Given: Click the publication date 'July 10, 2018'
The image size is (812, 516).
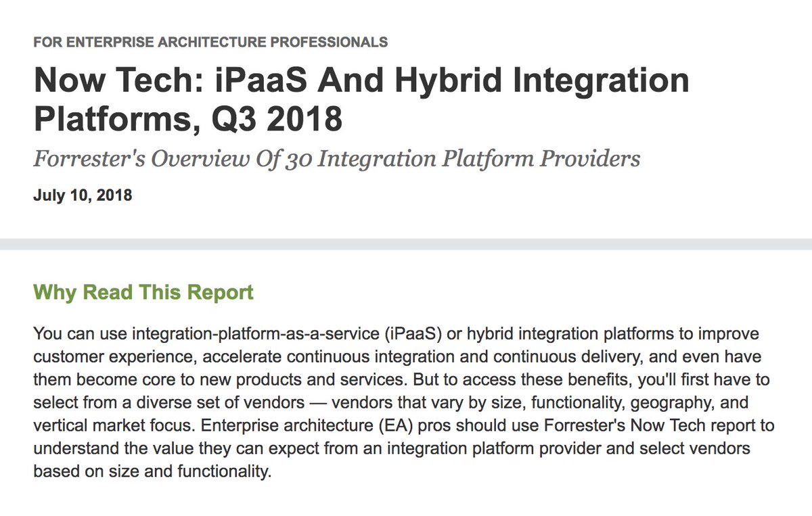Looking at the screenshot, I should (x=83, y=197).
